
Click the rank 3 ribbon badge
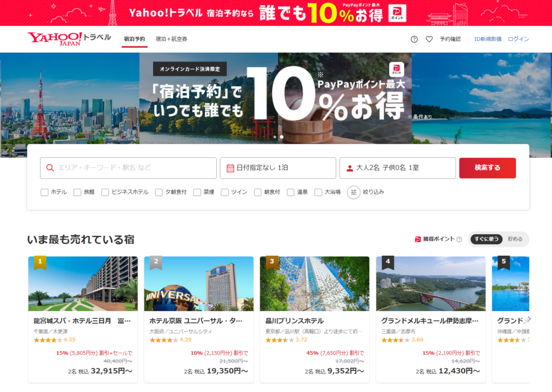[272, 263]
